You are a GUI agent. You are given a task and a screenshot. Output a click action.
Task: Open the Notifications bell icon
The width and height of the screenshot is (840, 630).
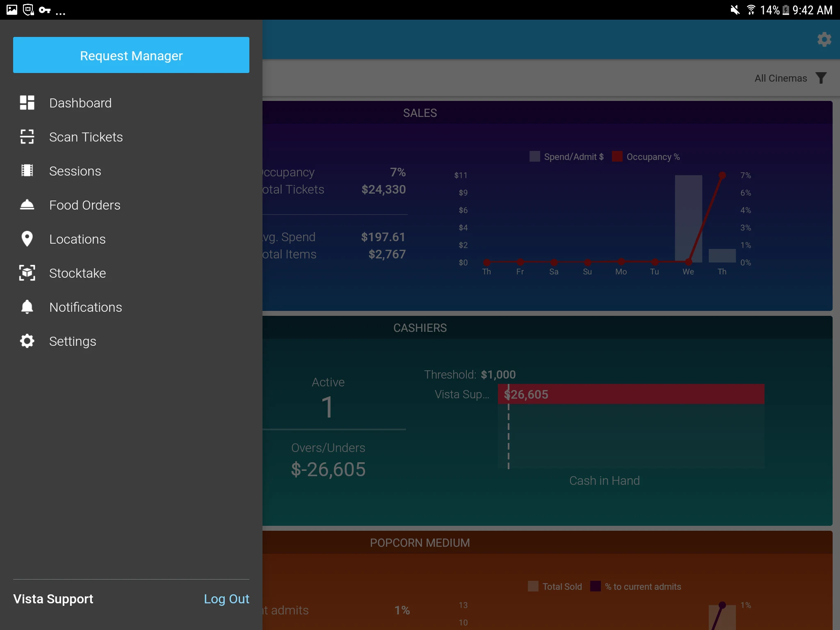point(27,307)
